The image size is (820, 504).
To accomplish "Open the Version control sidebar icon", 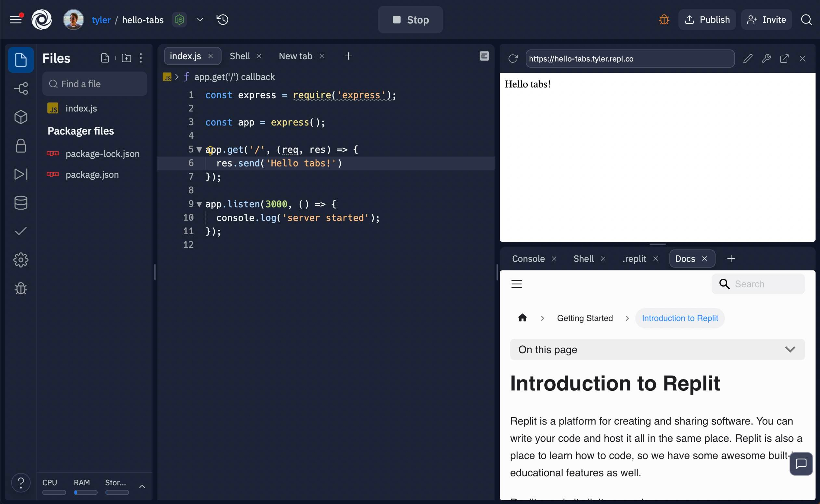I will pos(21,89).
